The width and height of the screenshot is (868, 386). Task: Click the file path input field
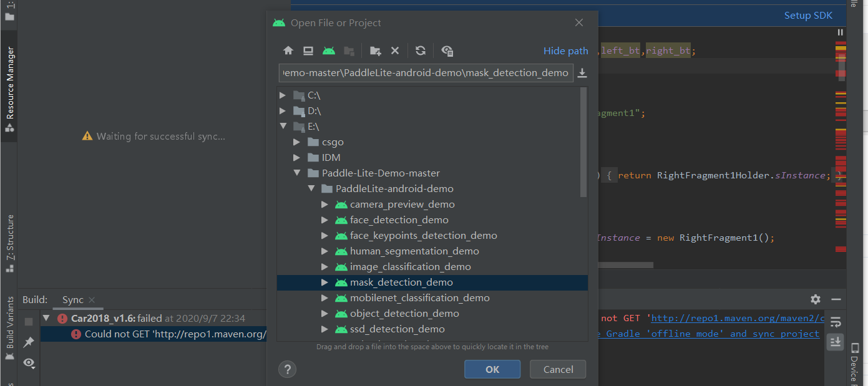pos(426,72)
